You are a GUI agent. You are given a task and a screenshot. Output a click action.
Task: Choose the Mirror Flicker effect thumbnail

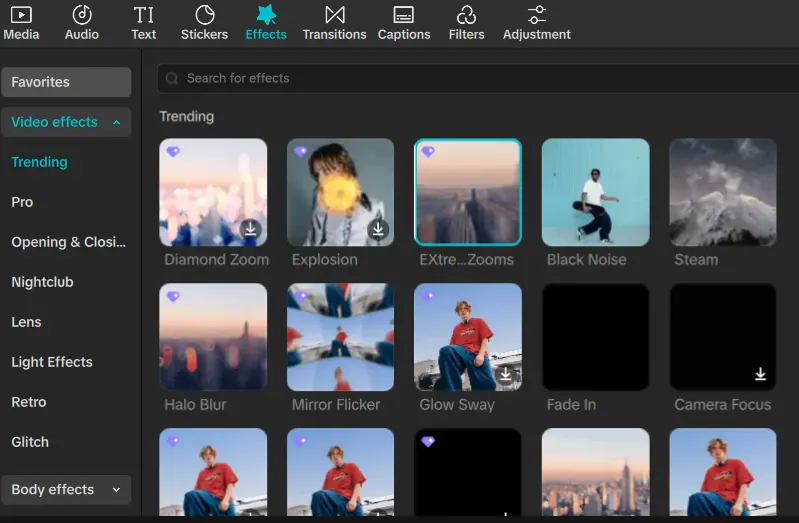[x=340, y=337]
